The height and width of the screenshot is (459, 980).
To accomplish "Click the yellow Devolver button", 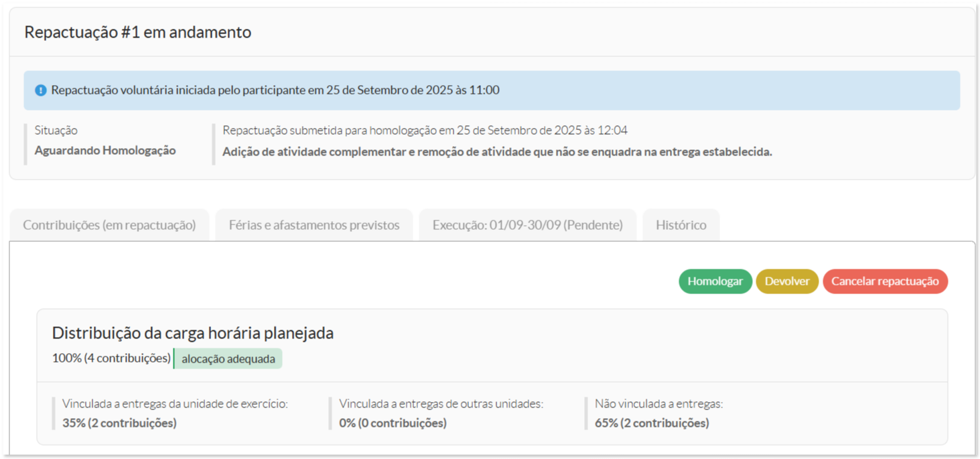I will pos(787,281).
